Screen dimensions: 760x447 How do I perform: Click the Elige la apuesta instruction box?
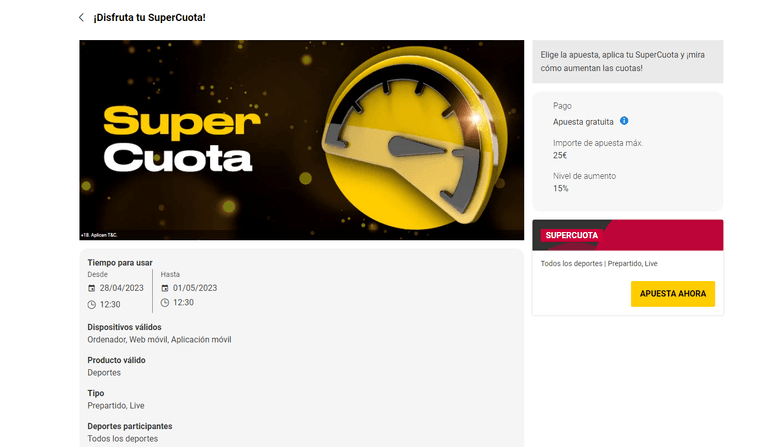[627, 61]
